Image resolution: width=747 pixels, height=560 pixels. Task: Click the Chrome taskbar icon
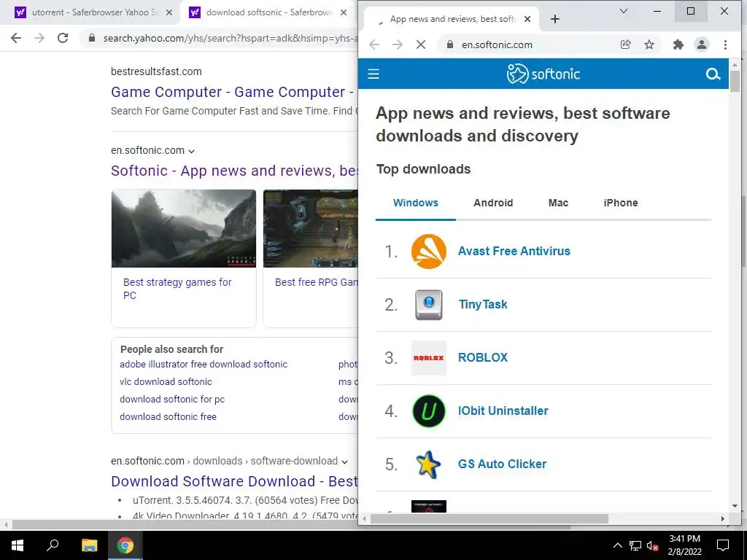(125, 545)
